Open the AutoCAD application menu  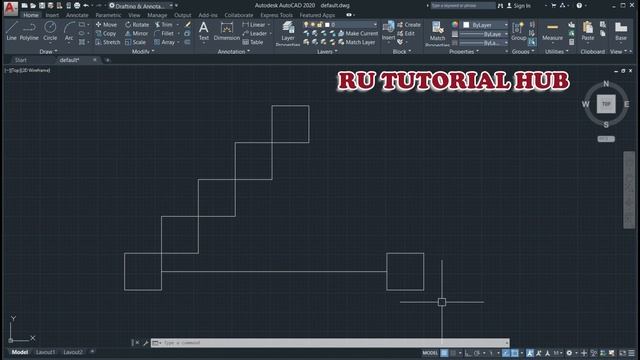pos(11,8)
